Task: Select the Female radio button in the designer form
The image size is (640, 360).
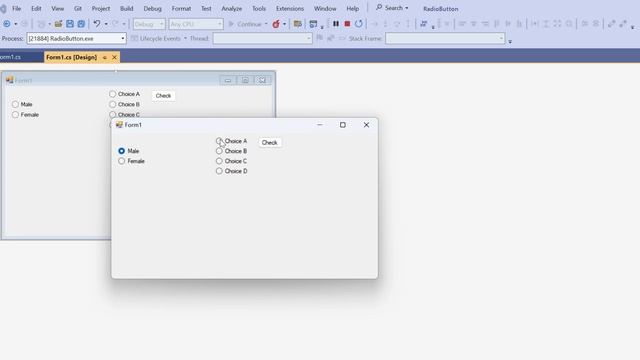Action: [16, 115]
